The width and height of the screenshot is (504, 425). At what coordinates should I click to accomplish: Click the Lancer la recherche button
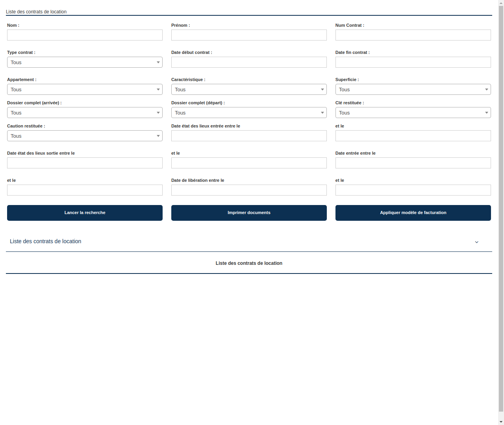[85, 213]
